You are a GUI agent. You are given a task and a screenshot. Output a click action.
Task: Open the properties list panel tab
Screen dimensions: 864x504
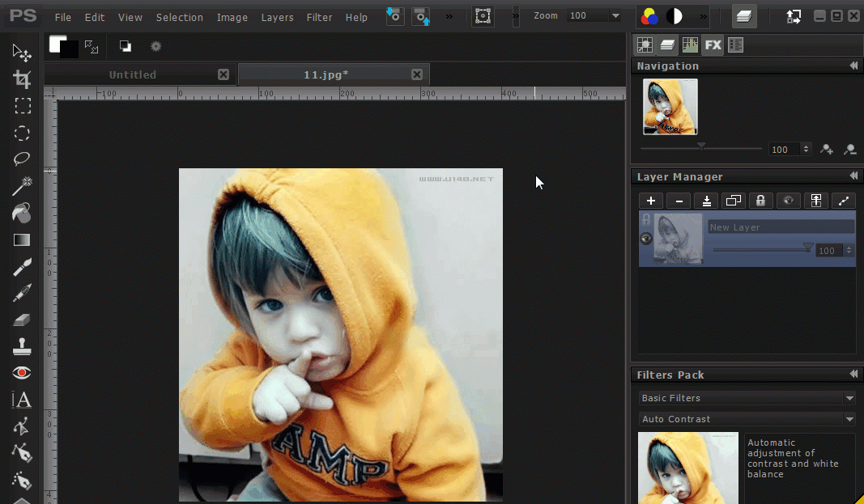[735, 45]
